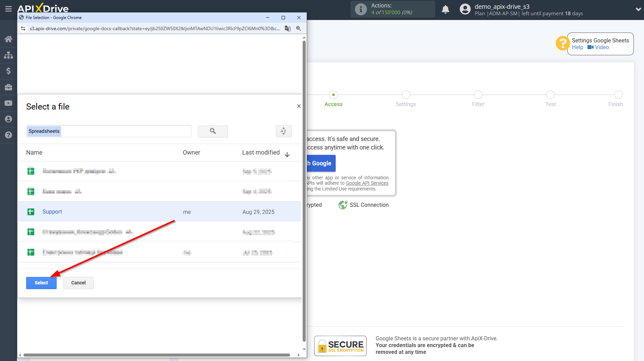Open the help question icon in sidebar
The image size is (644, 361).
pos(8,135)
